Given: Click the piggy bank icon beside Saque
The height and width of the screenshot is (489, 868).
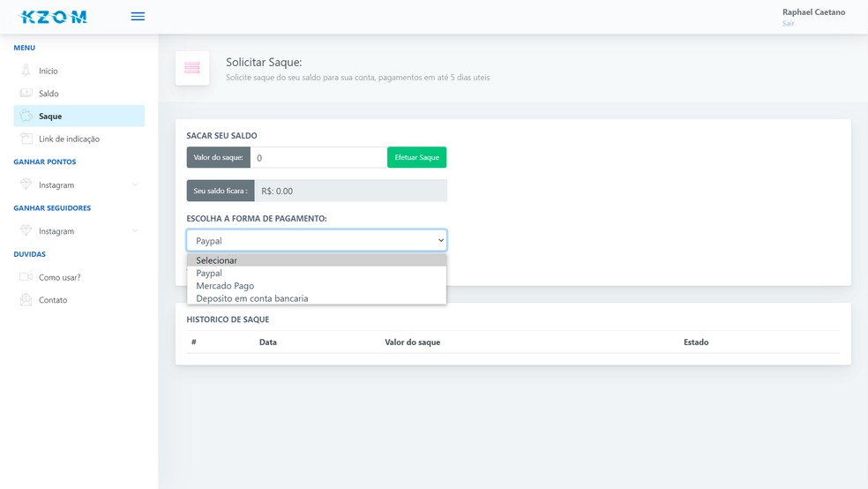Looking at the screenshot, I should pyautogui.click(x=26, y=116).
